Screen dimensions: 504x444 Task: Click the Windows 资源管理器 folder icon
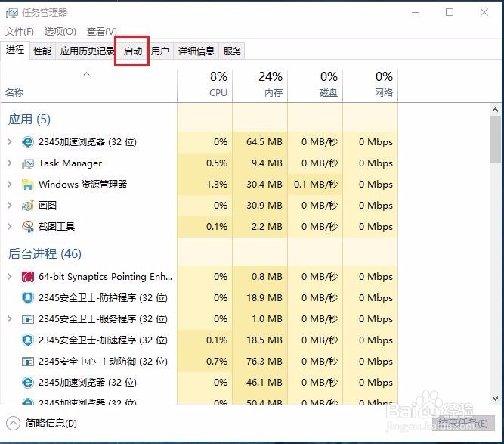pos(28,185)
